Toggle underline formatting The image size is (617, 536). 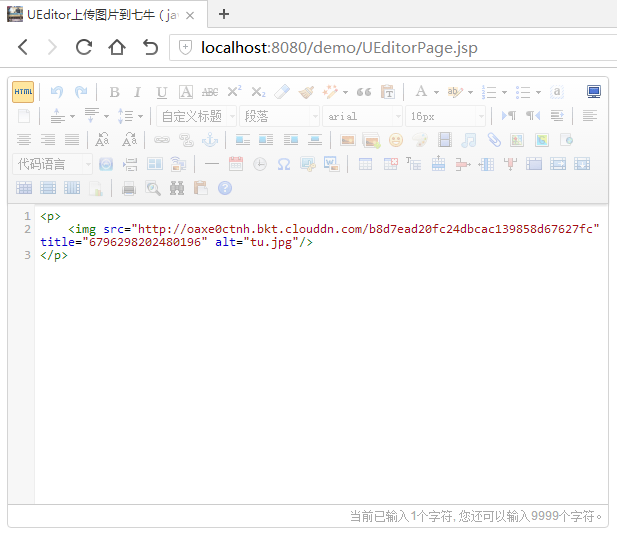pyautogui.click(x=162, y=92)
